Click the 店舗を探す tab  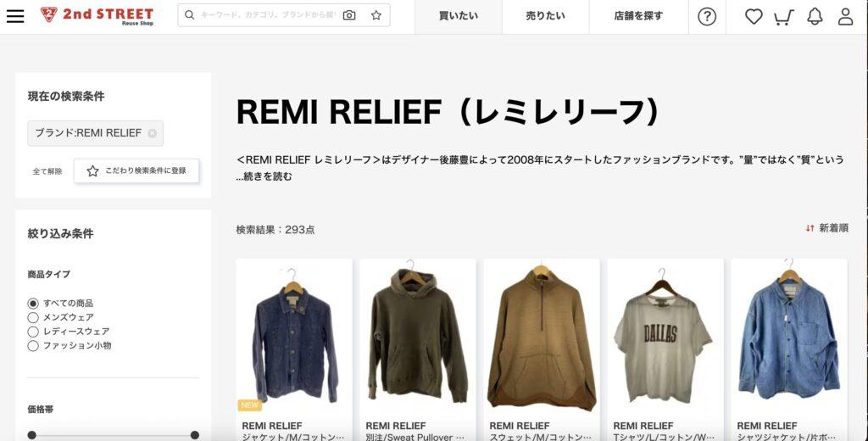639,17
